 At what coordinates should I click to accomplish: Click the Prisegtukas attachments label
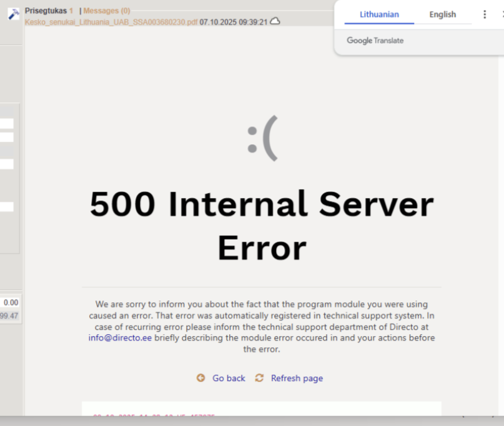pyautogui.click(x=46, y=11)
